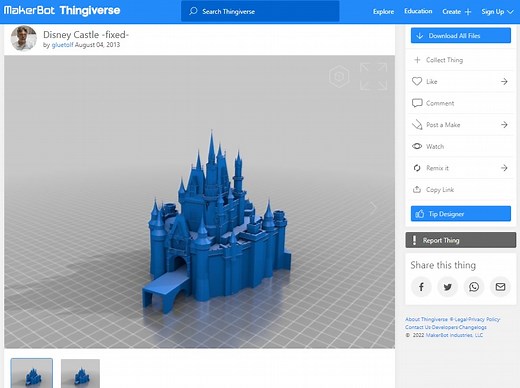Open the About Thingiverse link
Viewport: 520px width, 388px height.
(x=426, y=319)
